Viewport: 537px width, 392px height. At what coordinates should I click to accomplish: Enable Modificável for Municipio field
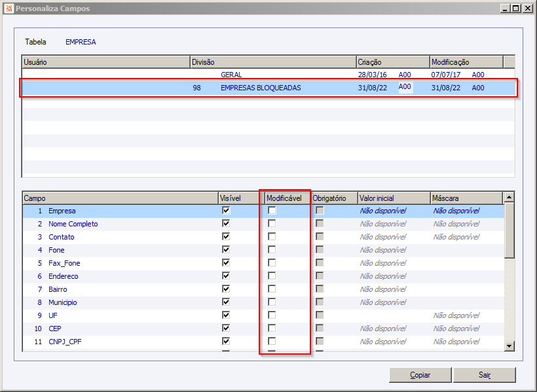click(x=272, y=302)
